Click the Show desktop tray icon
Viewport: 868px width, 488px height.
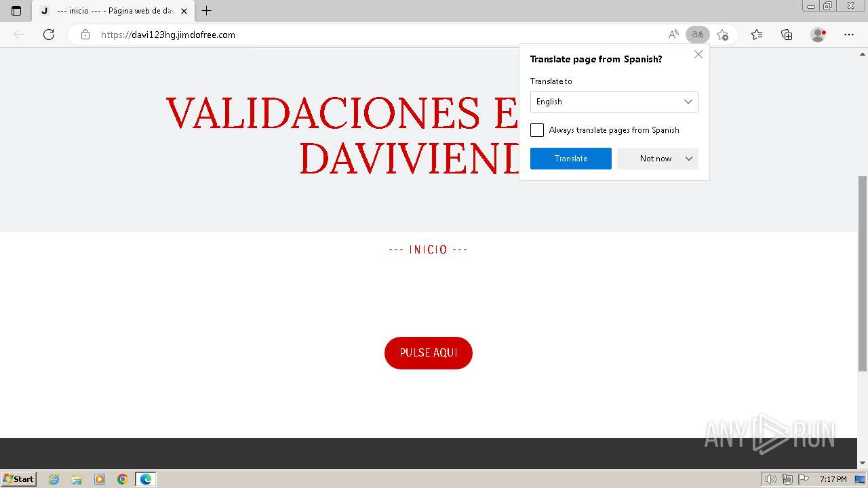pos(860,479)
